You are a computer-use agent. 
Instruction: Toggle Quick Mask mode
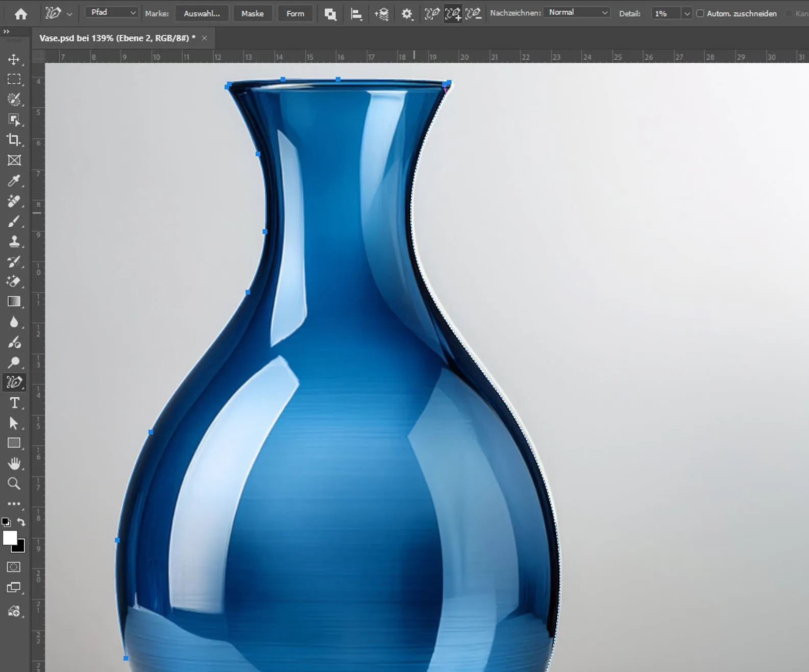click(x=14, y=567)
